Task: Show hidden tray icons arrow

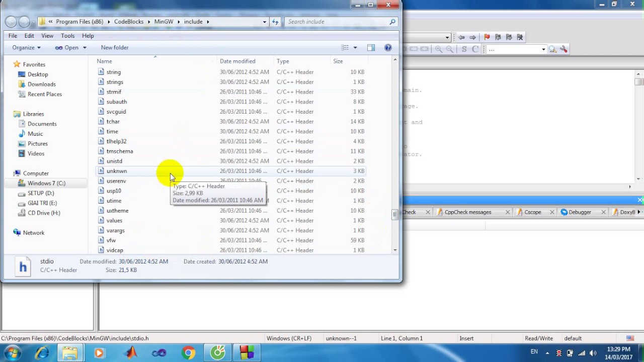Action: click(547, 353)
